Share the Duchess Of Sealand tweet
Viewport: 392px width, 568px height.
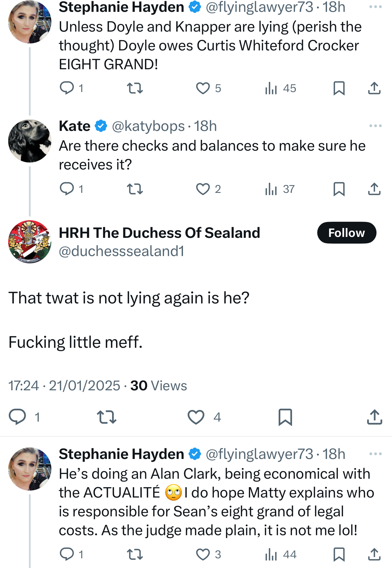point(374,417)
